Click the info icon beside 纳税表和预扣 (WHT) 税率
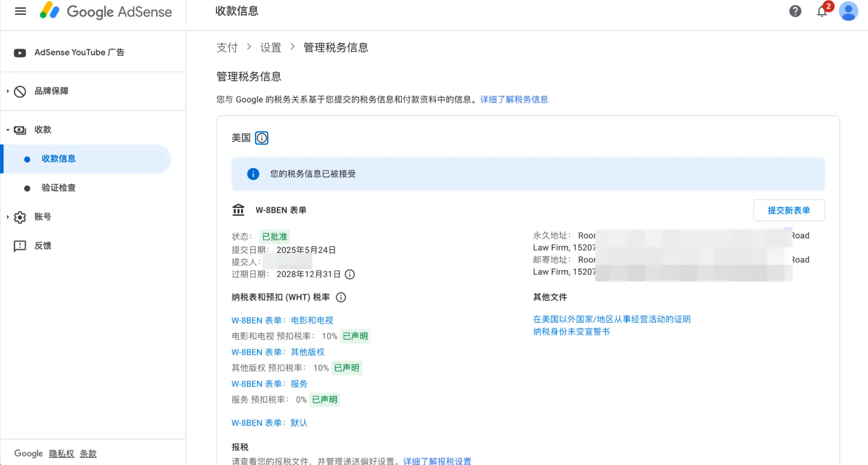This screenshot has width=868, height=465. pyautogui.click(x=341, y=297)
